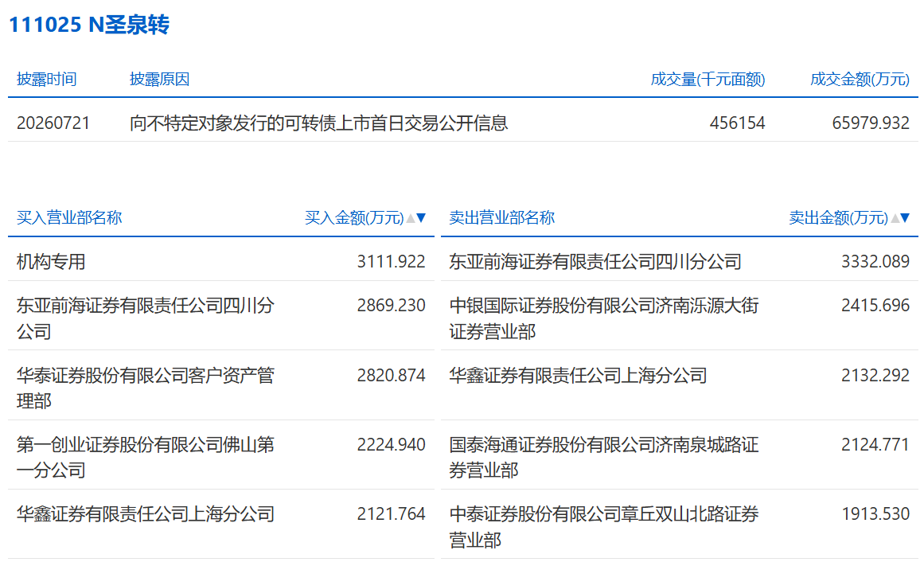Select the buy amount 3111.922
Image resolution: width=924 pixels, height=566 pixels.
point(392,261)
